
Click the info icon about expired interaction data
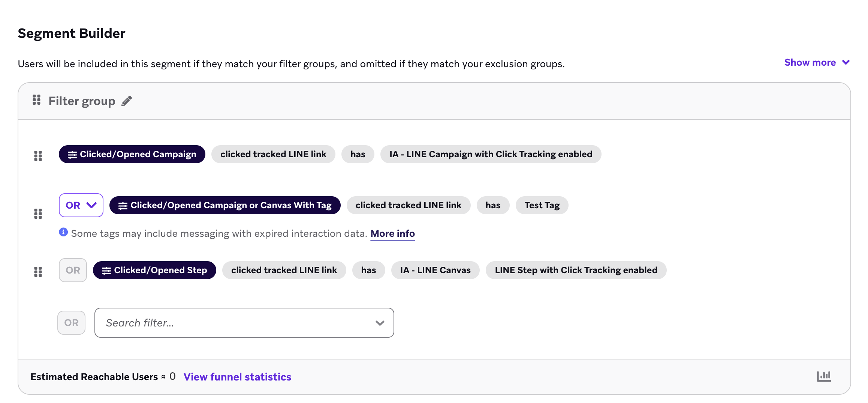pos(63,233)
